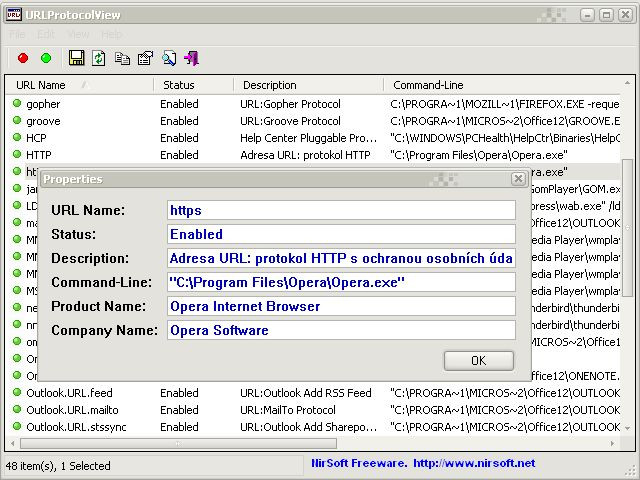Click the horizontal scrollbar right arrow
This screenshot has width=640, height=480.
[612, 443]
